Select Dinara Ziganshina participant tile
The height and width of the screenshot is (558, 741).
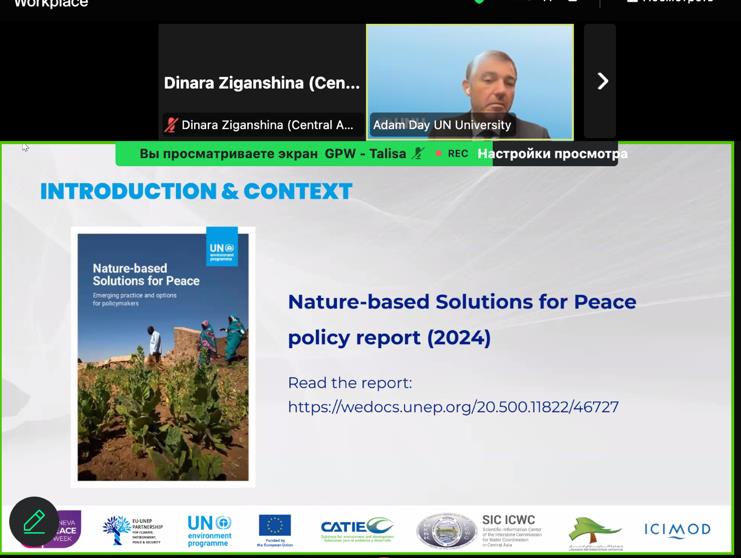click(261, 81)
